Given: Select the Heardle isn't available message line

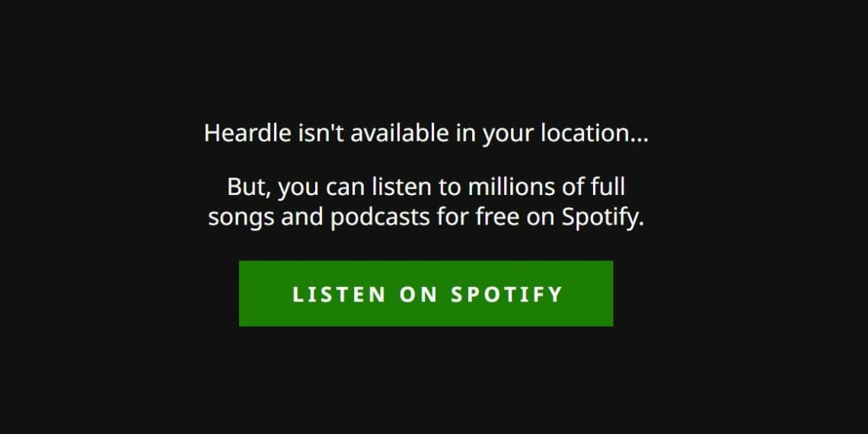Looking at the screenshot, I should [426, 134].
